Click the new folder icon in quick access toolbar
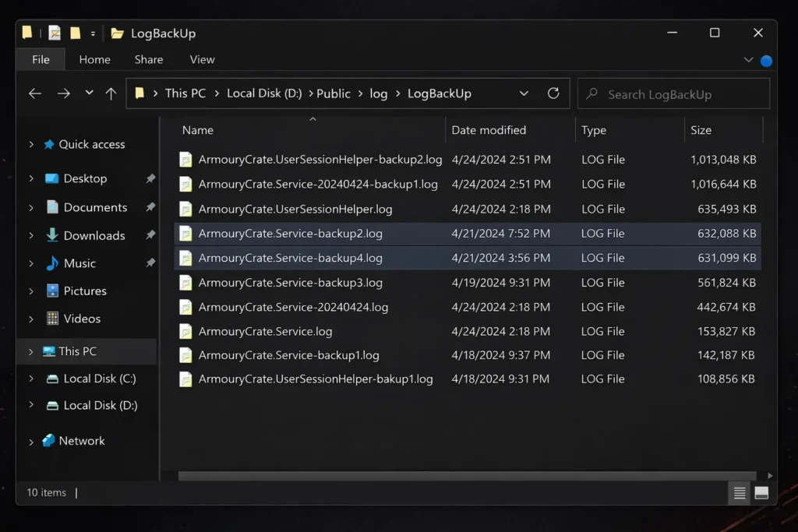Image resolution: width=798 pixels, height=532 pixels. (74, 33)
